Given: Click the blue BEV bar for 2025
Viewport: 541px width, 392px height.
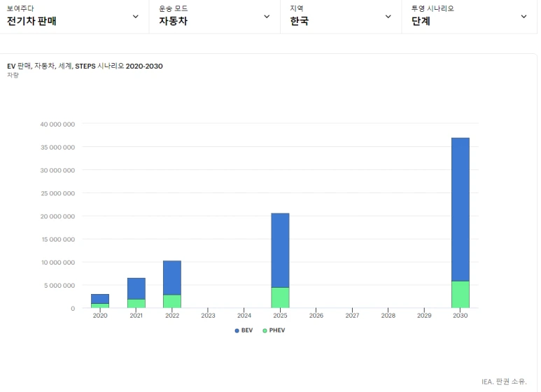Looking at the screenshot, I should coord(280,250).
